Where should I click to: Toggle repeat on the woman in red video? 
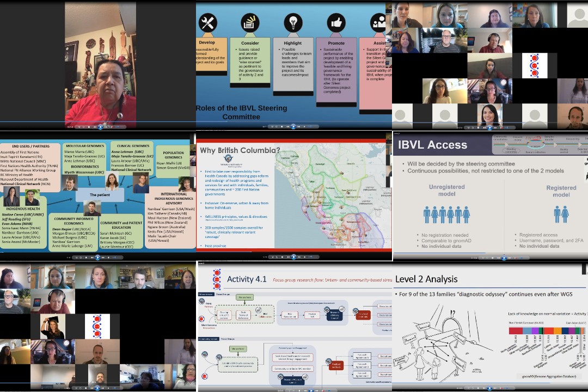[83, 127]
